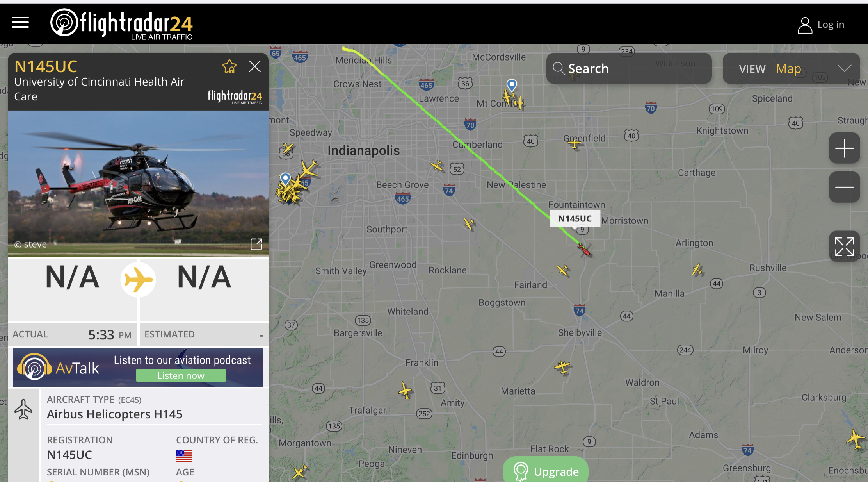This screenshot has height=482, width=868.
Task: Add N145UC to favorites with star icon
Action: 229,67
